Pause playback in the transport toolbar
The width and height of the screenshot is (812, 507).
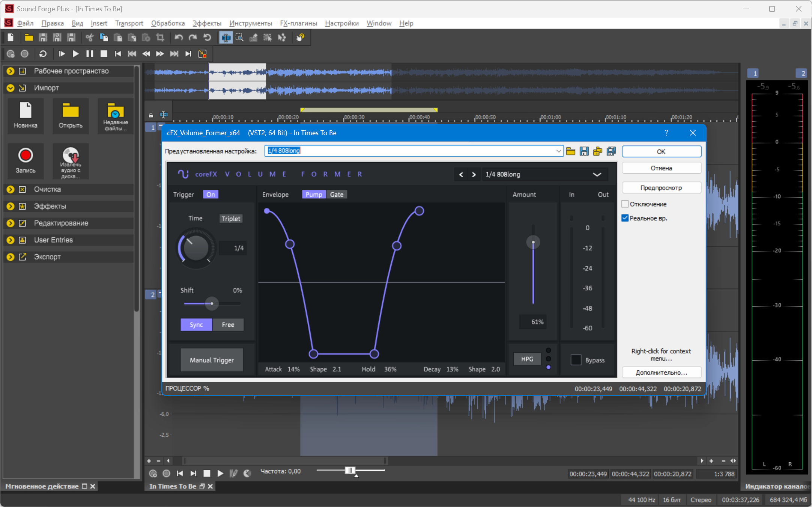(90, 54)
